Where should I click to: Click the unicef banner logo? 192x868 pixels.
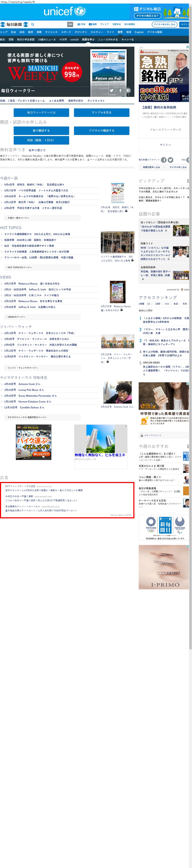tap(65, 12)
